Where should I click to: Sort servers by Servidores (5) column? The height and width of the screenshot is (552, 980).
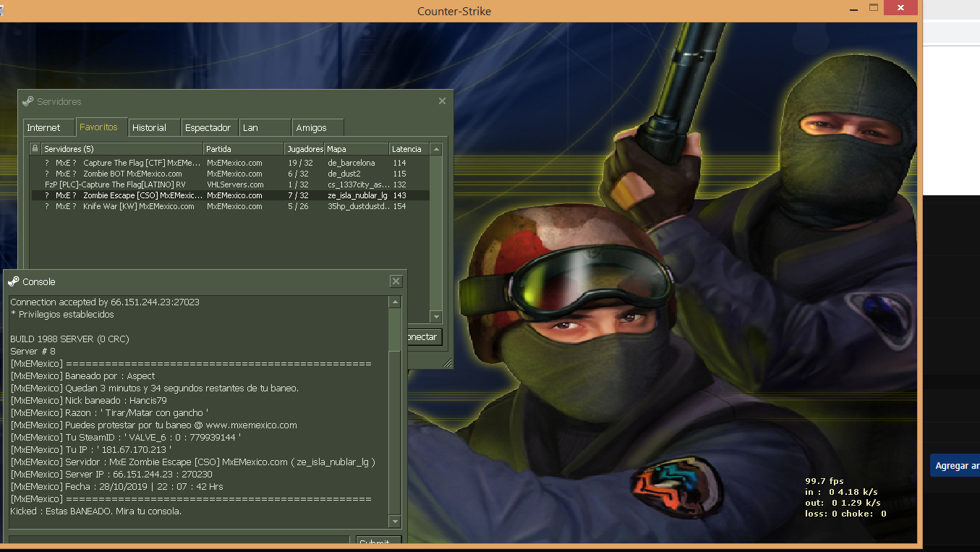pos(122,148)
